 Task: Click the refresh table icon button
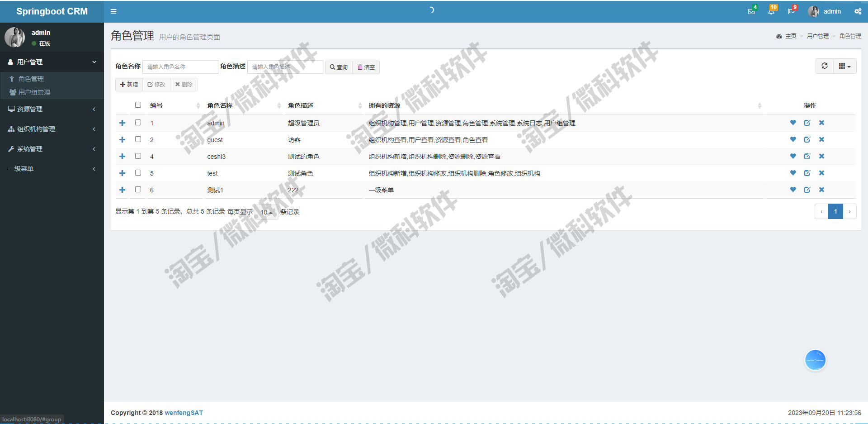click(825, 66)
